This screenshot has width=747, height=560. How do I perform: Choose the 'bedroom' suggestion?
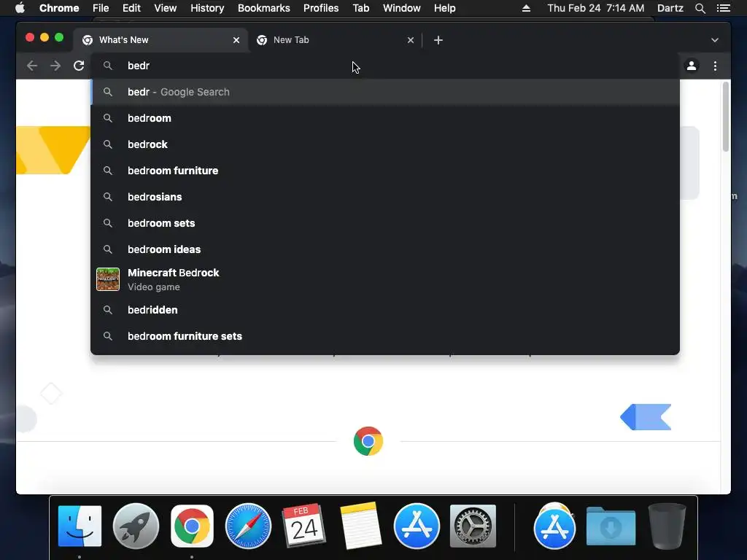click(385, 118)
